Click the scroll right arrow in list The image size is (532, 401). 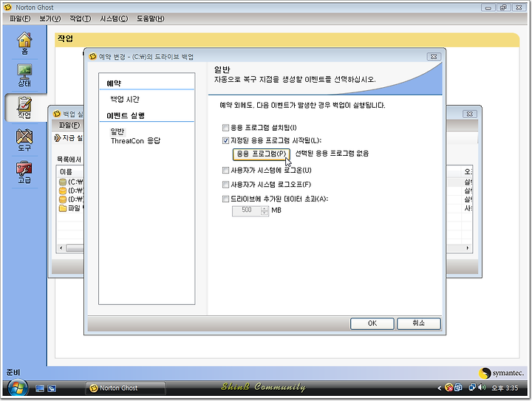(x=468, y=248)
